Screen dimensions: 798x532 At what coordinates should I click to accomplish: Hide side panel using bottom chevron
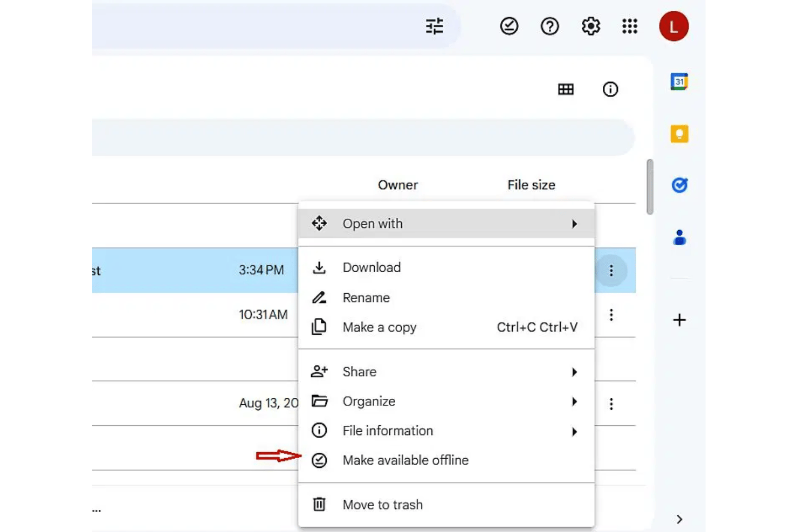[x=679, y=519]
